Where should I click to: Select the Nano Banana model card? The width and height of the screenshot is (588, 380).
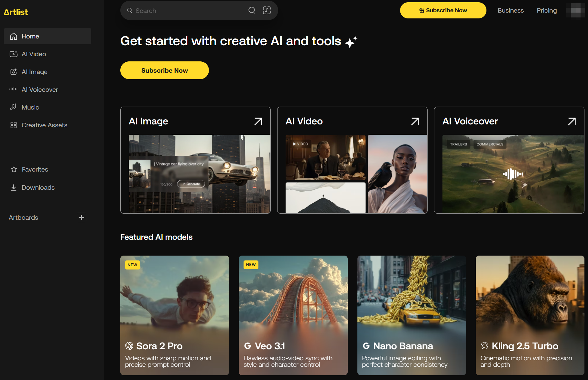411,315
